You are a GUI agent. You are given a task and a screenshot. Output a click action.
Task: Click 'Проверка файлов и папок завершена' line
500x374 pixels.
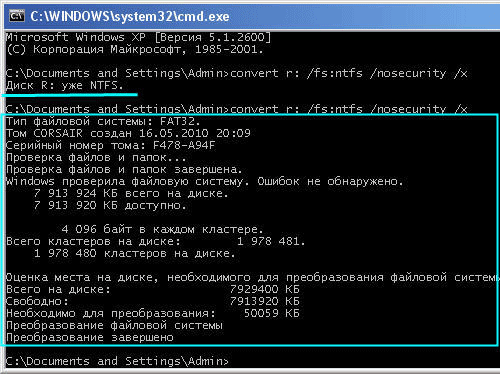(x=124, y=169)
